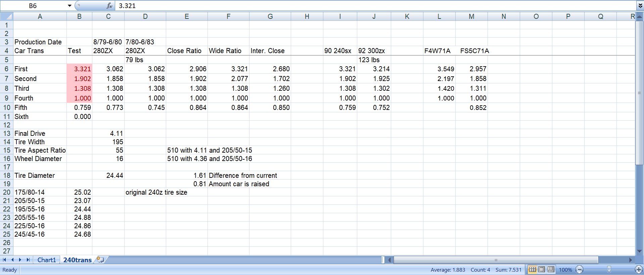Select Sixth gear value 0.000
The width and height of the screenshot is (644, 275).
[x=79, y=117]
